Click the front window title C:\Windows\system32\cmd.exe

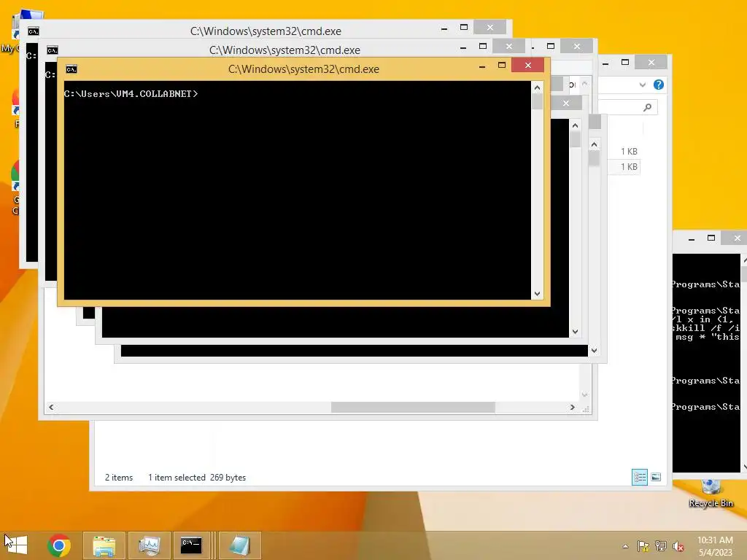[303, 69]
